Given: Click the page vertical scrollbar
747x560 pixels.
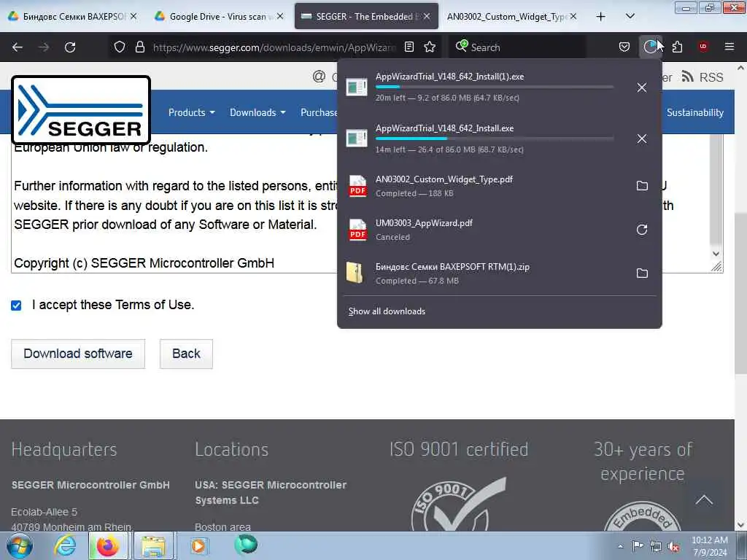Looking at the screenshot, I should (x=740, y=292).
